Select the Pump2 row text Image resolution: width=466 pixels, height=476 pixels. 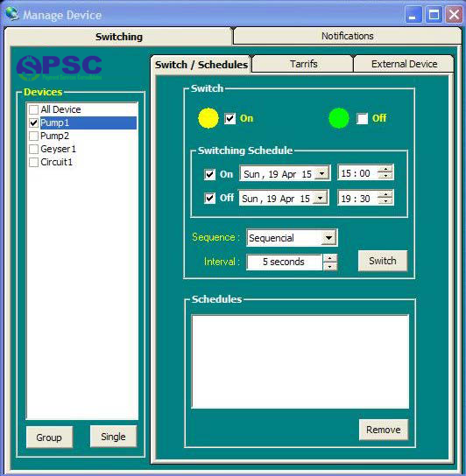tap(54, 136)
